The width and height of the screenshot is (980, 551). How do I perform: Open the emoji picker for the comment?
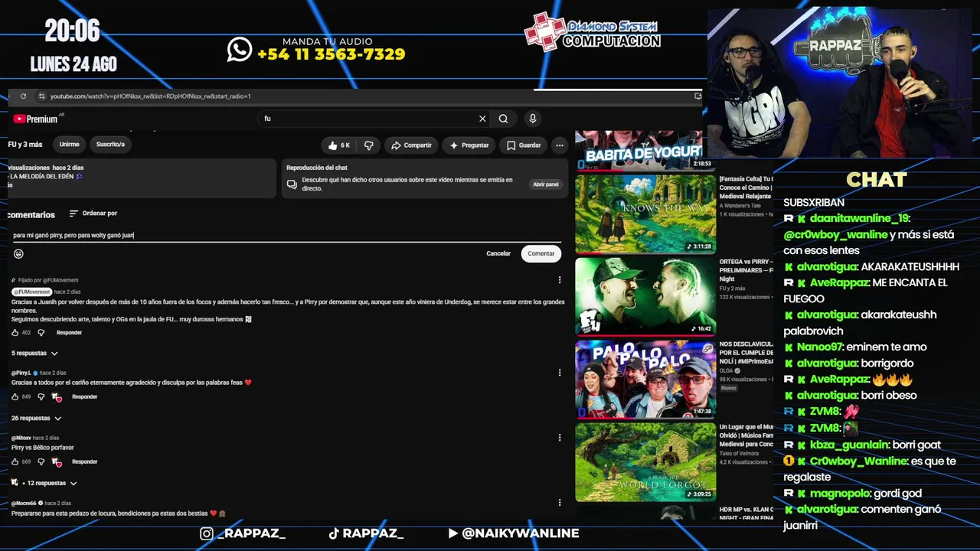(18, 253)
